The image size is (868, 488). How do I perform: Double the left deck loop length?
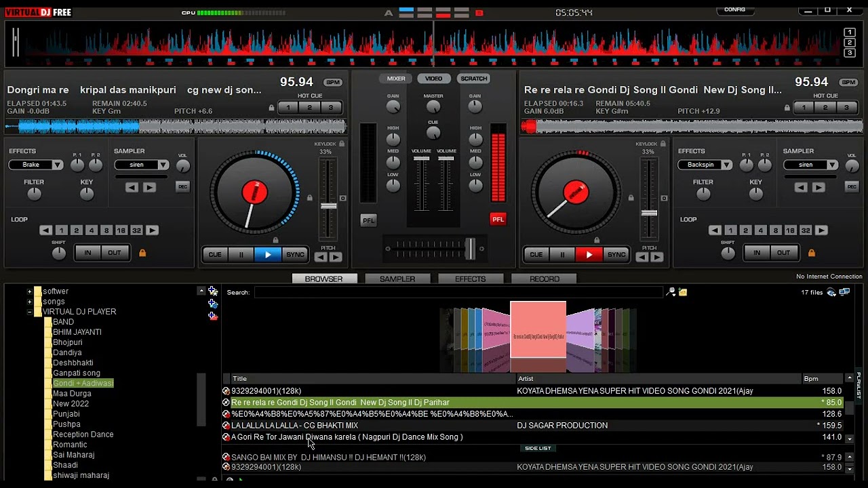(x=152, y=230)
